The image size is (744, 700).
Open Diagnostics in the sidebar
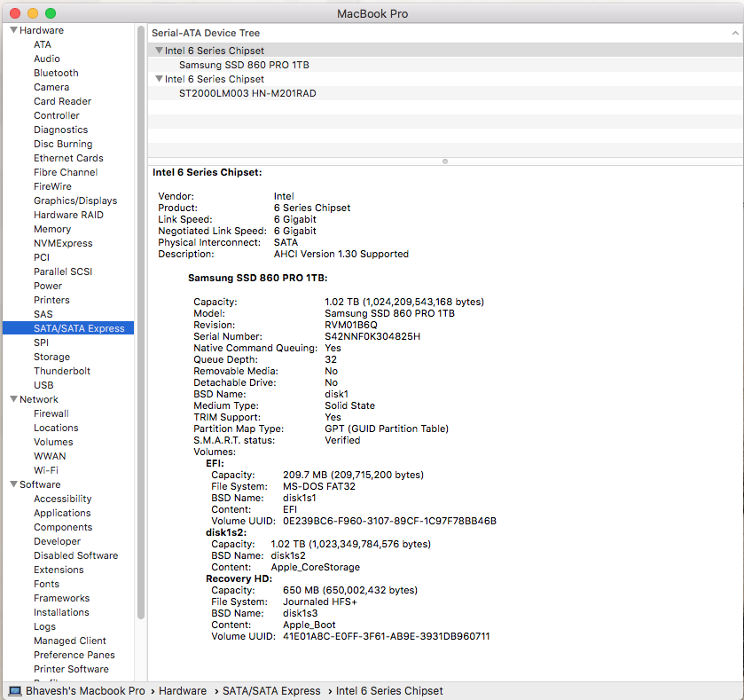tap(60, 130)
